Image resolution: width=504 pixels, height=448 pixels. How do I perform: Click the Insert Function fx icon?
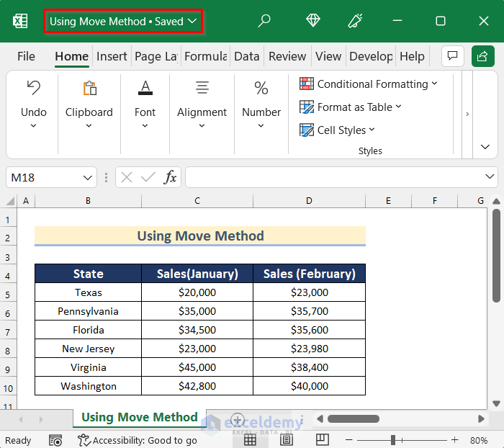170,177
